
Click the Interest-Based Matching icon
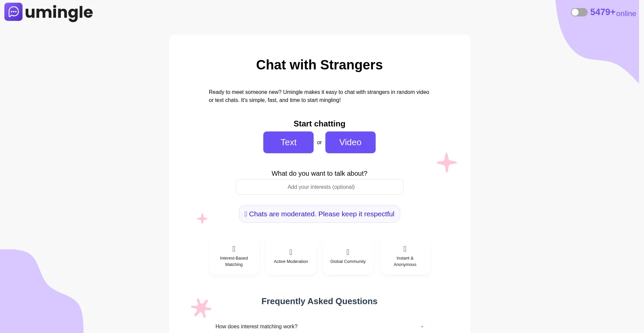[x=234, y=249]
